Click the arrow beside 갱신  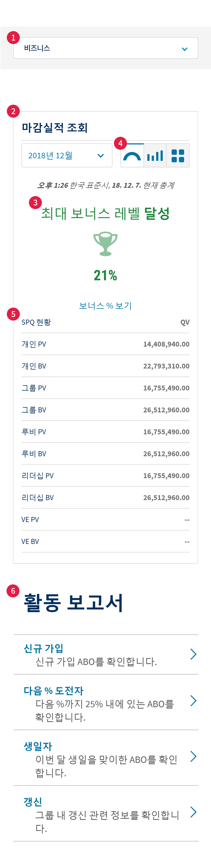click(193, 812)
